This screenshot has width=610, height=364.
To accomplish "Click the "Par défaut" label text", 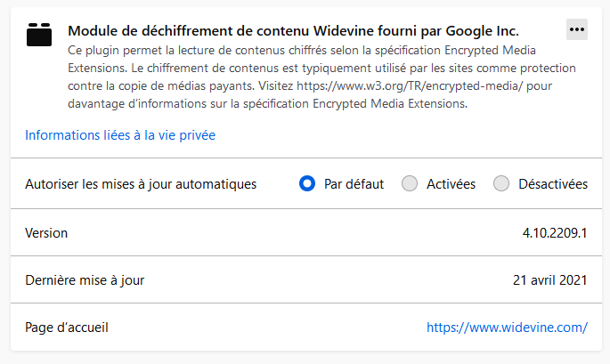I will (354, 184).
